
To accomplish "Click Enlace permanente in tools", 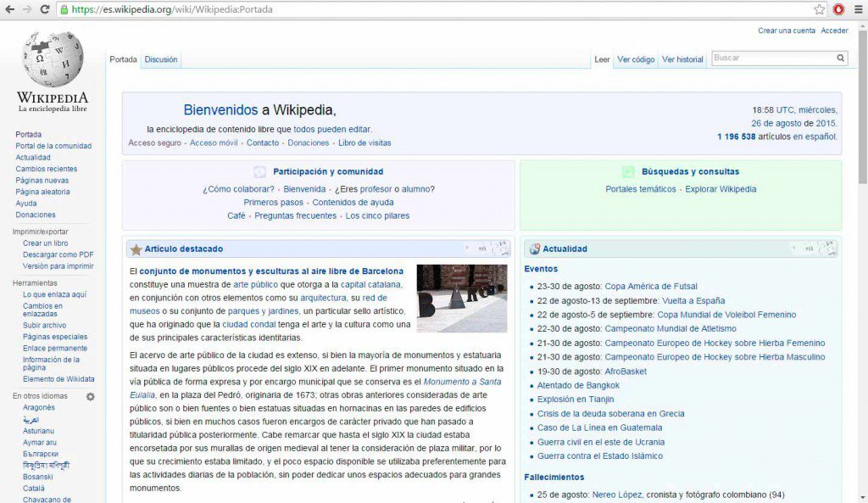I will pos(55,349).
